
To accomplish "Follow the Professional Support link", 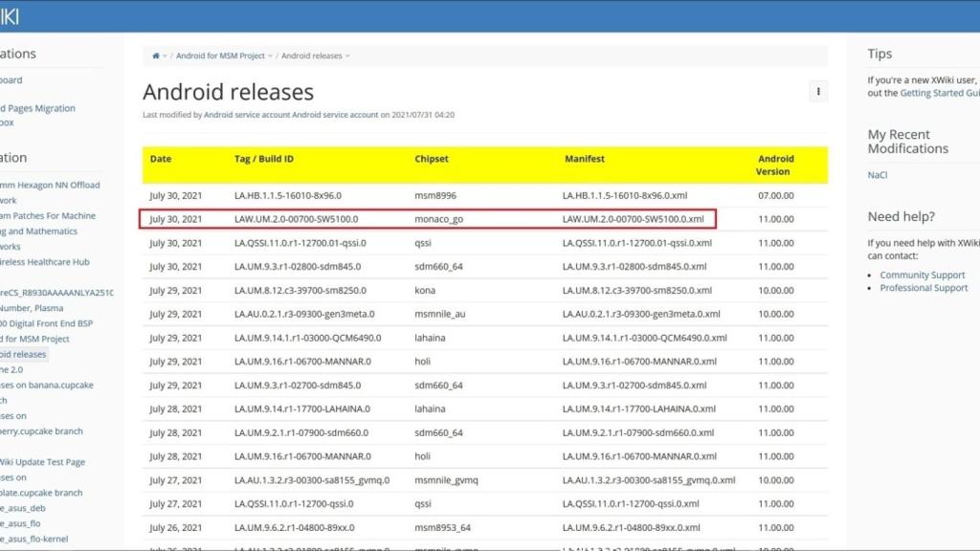I will coord(924,288).
